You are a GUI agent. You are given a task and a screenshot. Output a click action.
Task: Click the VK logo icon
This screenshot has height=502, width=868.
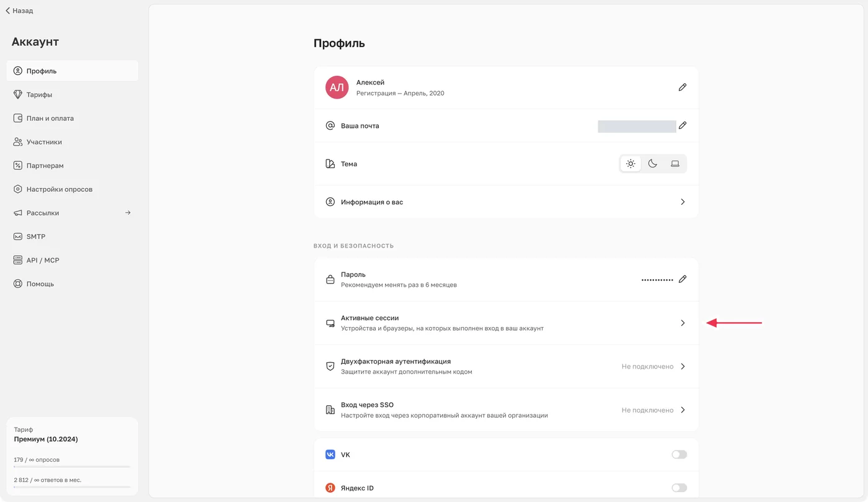pos(330,455)
